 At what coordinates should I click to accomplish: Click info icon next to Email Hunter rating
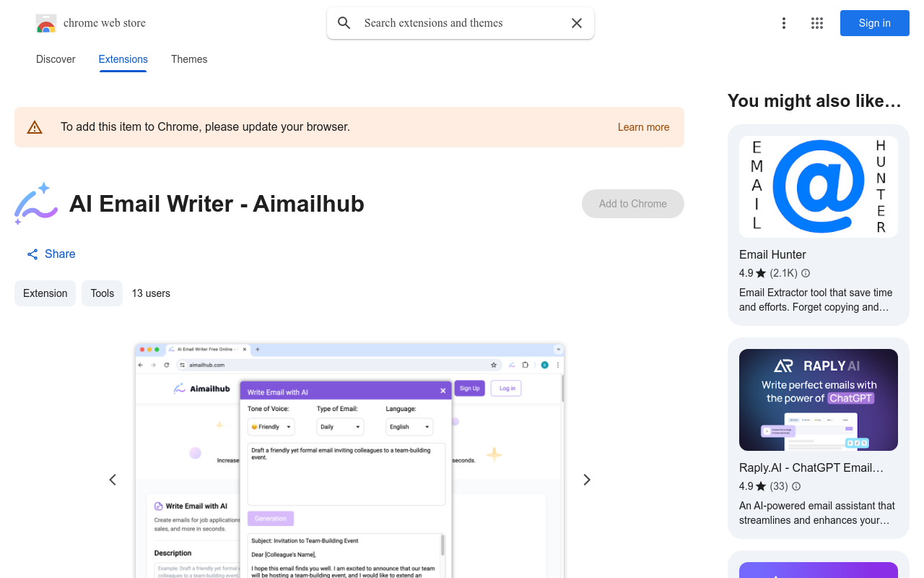(806, 273)
